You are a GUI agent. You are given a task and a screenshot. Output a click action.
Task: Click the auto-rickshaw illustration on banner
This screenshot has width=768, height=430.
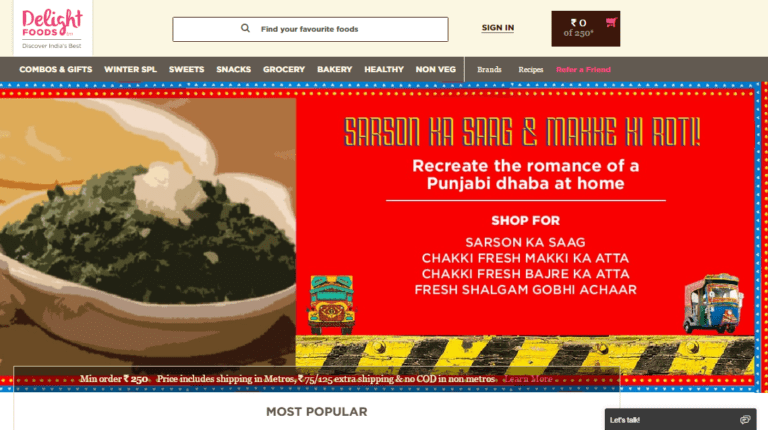pyautogui.click(x=713, y=304)
